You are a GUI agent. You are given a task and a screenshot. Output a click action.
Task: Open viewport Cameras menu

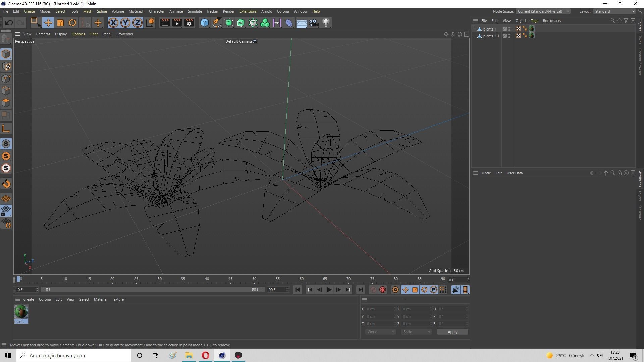coord(43,34)
